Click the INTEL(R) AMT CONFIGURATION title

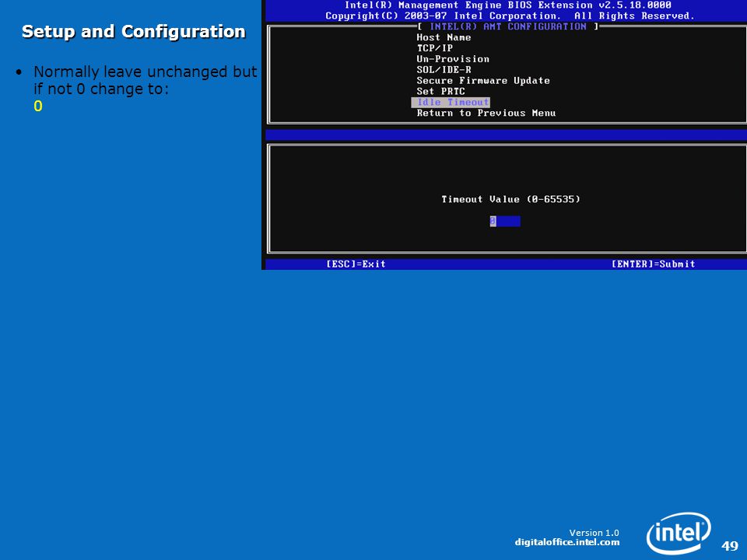coord(508,26)
